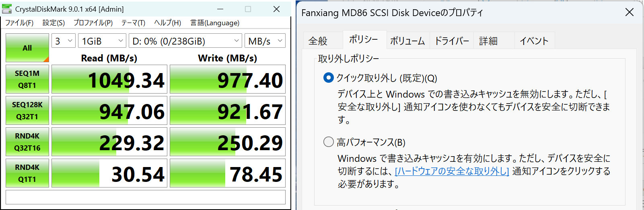The height and width of the screenshot is (210, 644).
Task: Select クイック取り外し radio button
Action: point(329,77)
